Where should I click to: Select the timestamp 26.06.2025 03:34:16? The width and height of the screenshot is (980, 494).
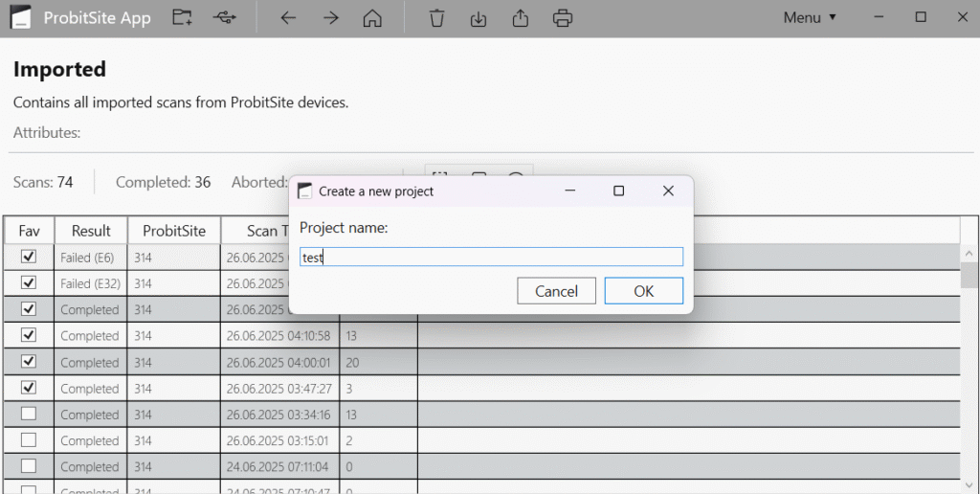point(278,415)
